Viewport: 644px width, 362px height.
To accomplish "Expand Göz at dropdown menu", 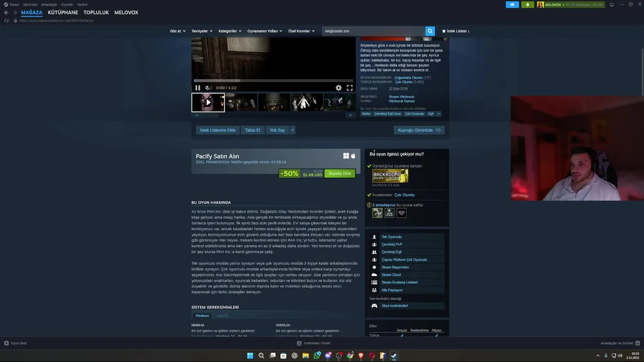I will pos(178,31).
